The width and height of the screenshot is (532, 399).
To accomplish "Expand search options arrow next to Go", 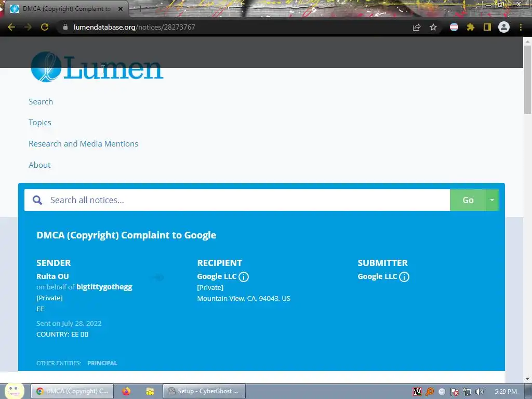I will [492, 200].
